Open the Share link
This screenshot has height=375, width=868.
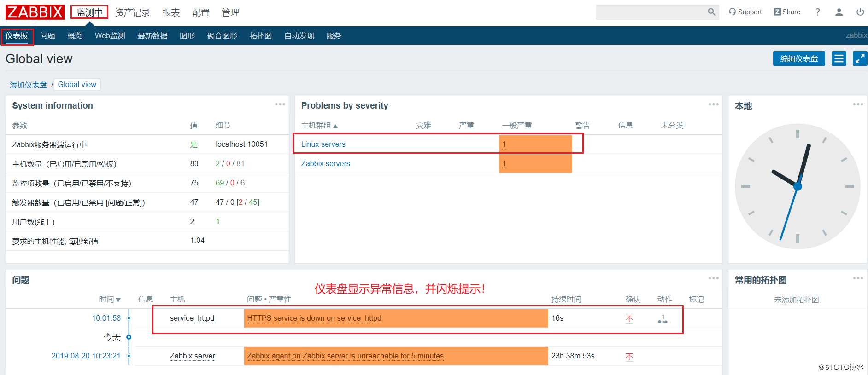[787, 12]
